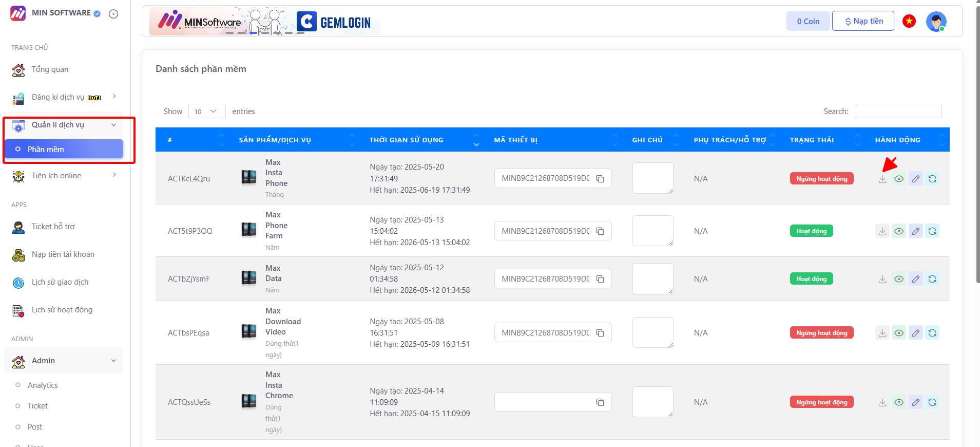Screen dimensions: 980x447
Task: Open the user avatar profile menu
Action: click(936, 22)
